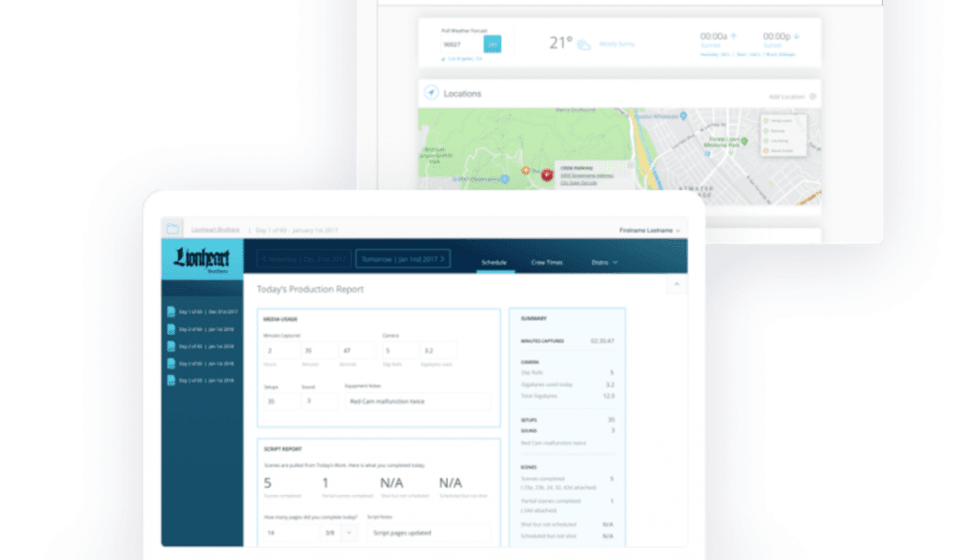Toggle the first green map legend marker
The width and height of the screenshot is (961, 560).
[766, 121]
